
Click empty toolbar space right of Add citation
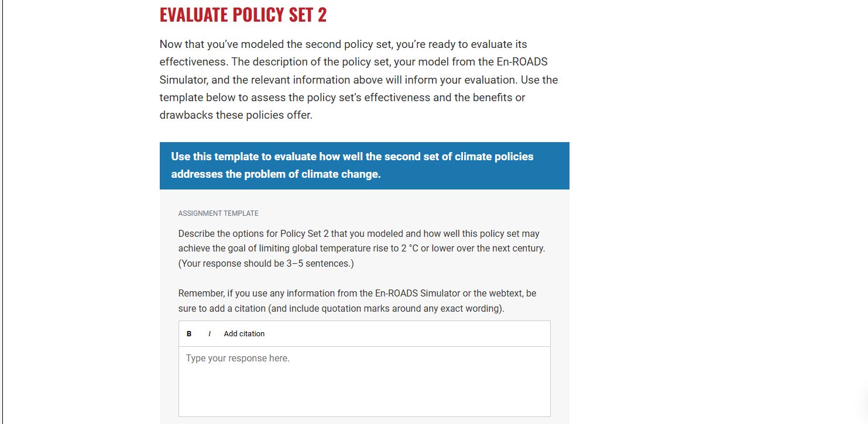coord(407,334)
